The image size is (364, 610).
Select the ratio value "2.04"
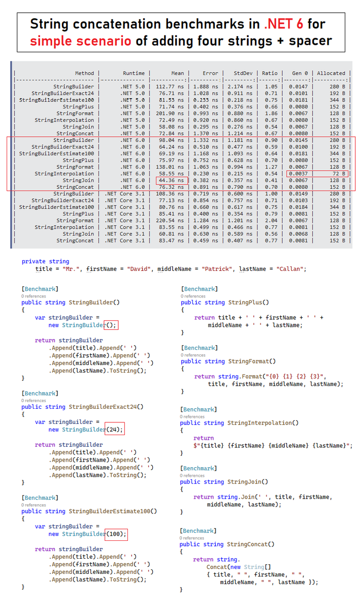pyautogui.click(x=271, y=220)
